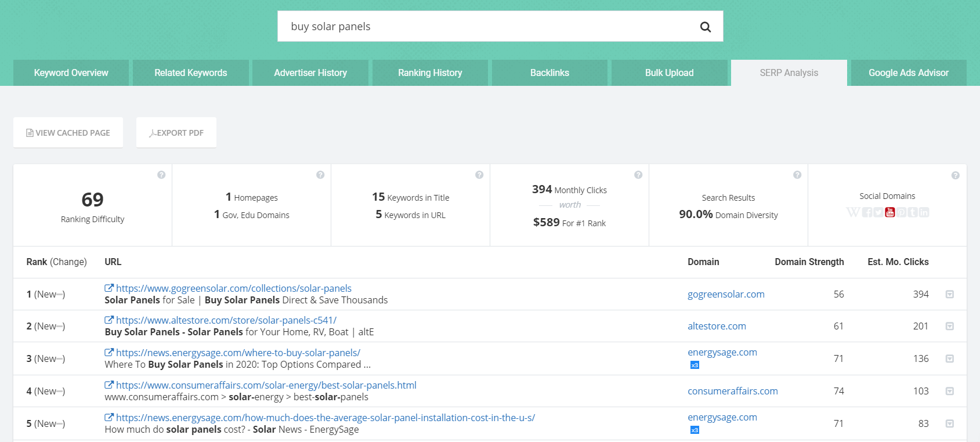This screenshot has height=442, width=980.
Task: Click the 69 Ranking Difficulty value
Action: click(93, 200)
